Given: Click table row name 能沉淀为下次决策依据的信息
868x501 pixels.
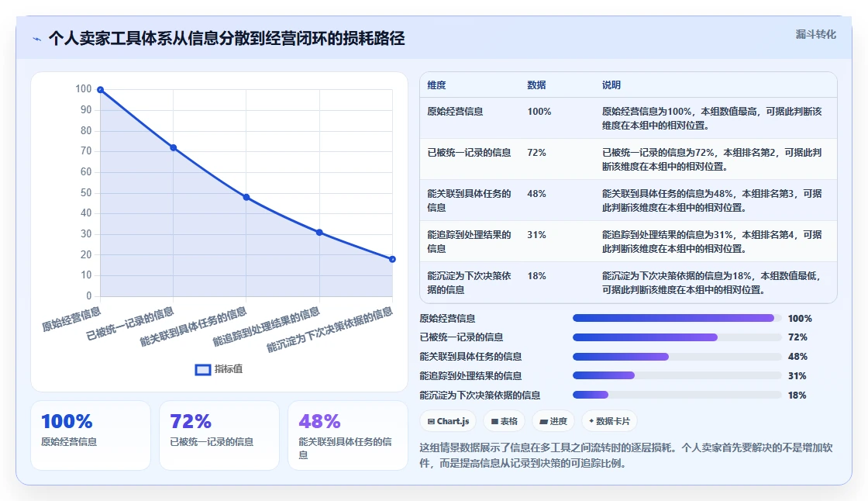Looking at the screenshot, I should click(469, 282).
